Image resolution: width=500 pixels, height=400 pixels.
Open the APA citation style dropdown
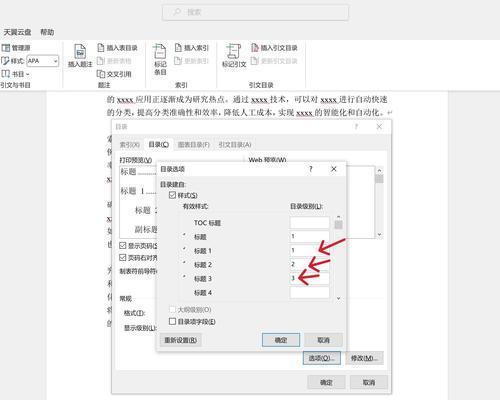tap(43, 61)
